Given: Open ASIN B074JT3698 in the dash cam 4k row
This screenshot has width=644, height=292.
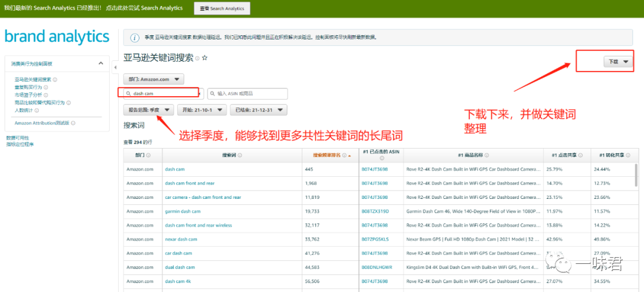Looking at the screenshot, I should (374, 281).
